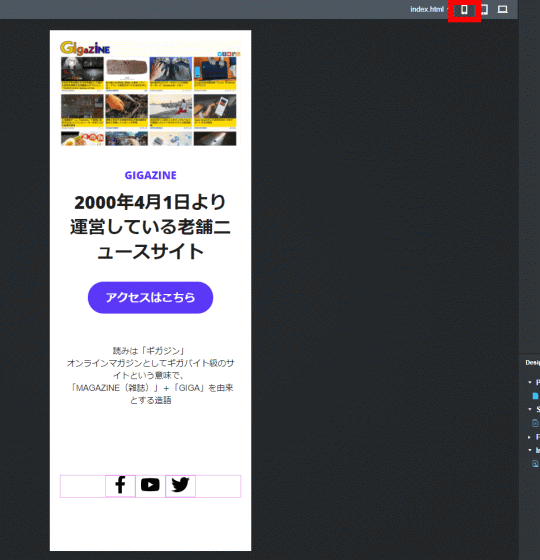Select the stylesheet file icon under Styles
The width and height of the screenshot is (540, 560).
point(535,423)
